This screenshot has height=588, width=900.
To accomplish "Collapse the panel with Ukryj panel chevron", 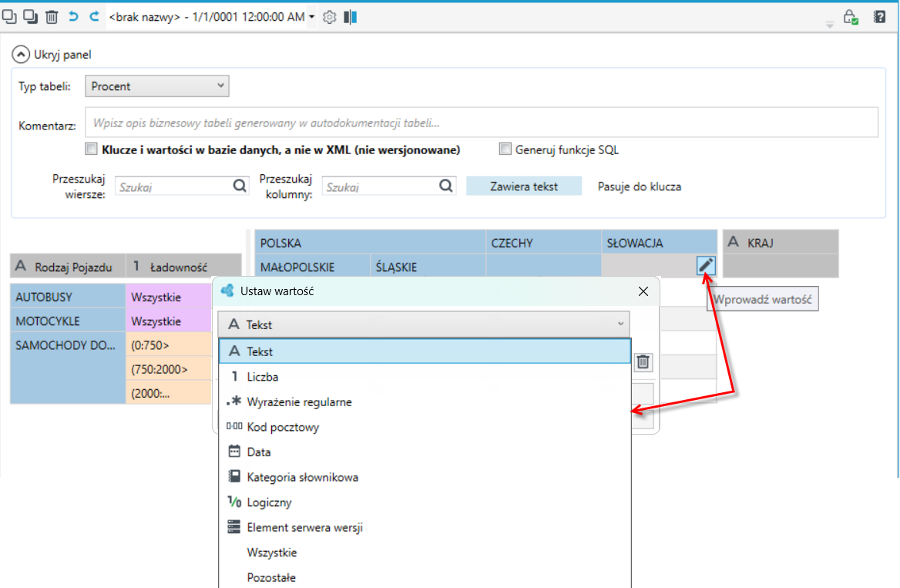I will (x=21, y=55).
